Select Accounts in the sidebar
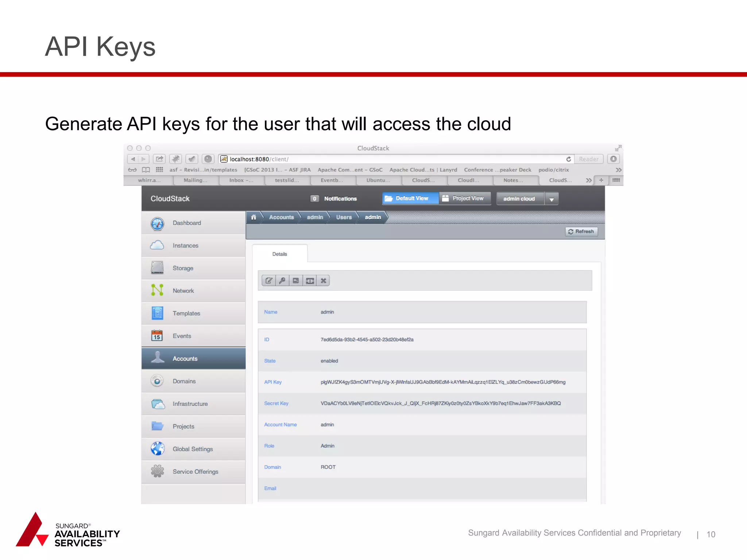The height and width of the screenshot is (560, 747). [193, 358]
